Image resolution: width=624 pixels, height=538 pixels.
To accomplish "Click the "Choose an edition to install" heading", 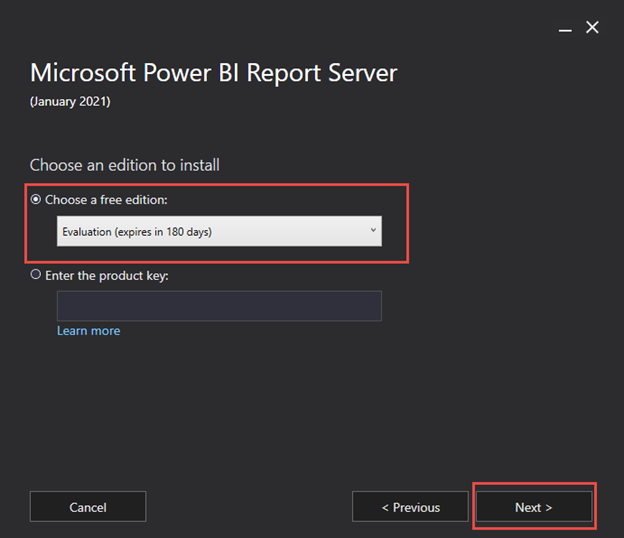I will 124,165.
